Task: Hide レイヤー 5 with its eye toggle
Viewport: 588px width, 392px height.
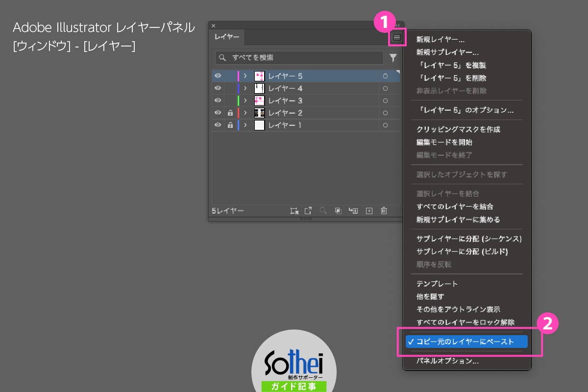Action: coord(218,75)
